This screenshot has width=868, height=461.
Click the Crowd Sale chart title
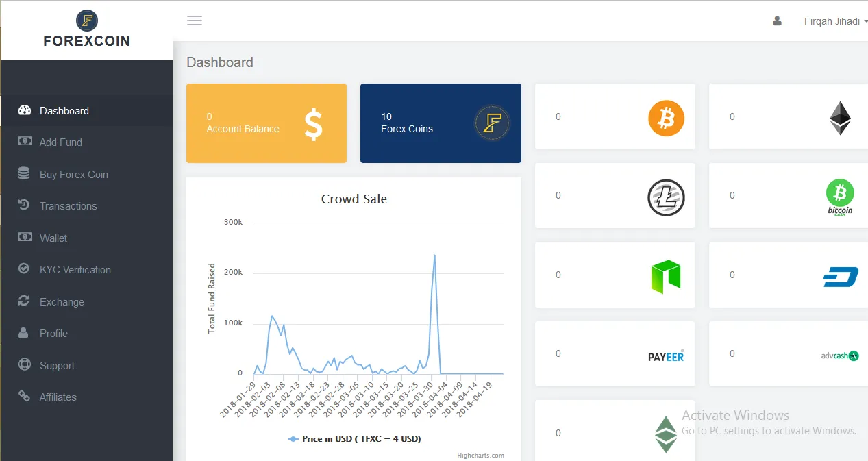coord(354,199)
